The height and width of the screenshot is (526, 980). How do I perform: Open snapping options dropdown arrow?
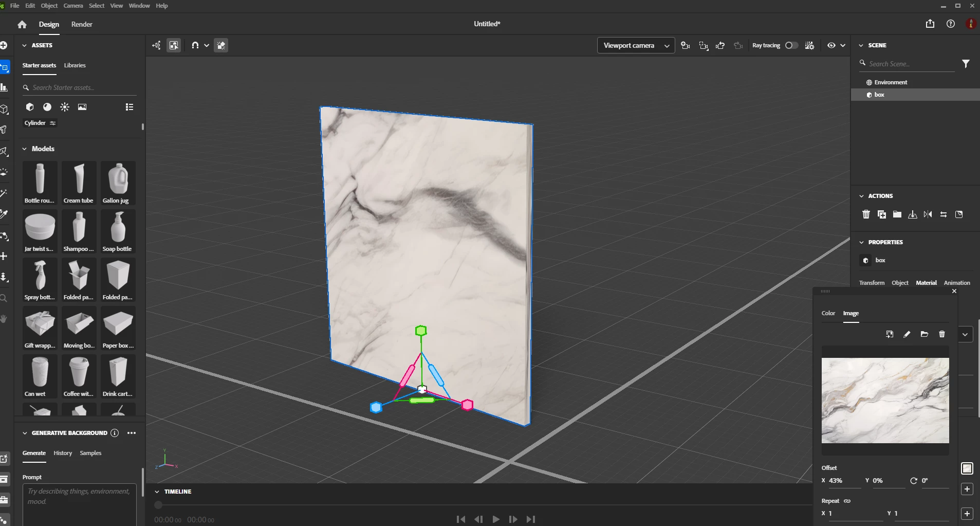(207, 45)
